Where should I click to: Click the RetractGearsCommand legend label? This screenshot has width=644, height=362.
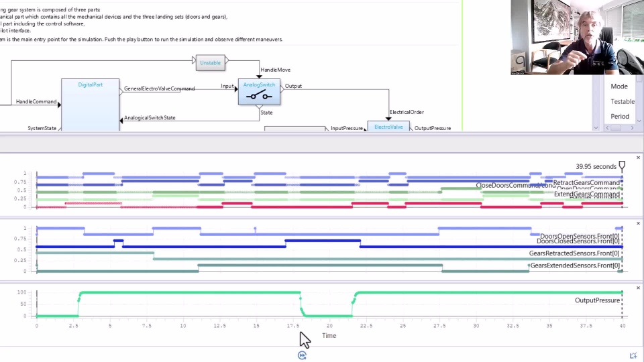tap(586, 182)
